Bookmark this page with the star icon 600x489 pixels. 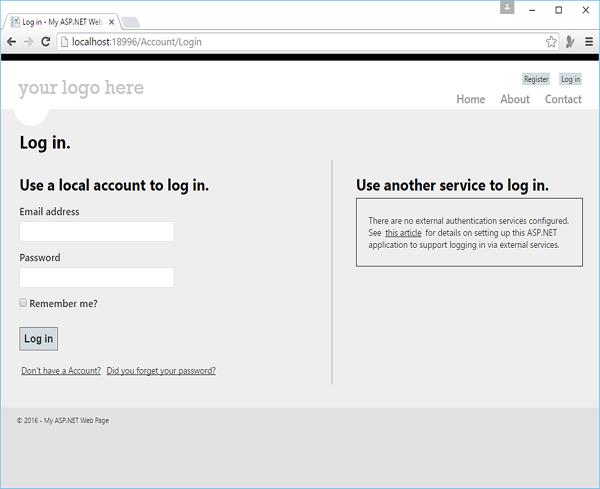551,42
